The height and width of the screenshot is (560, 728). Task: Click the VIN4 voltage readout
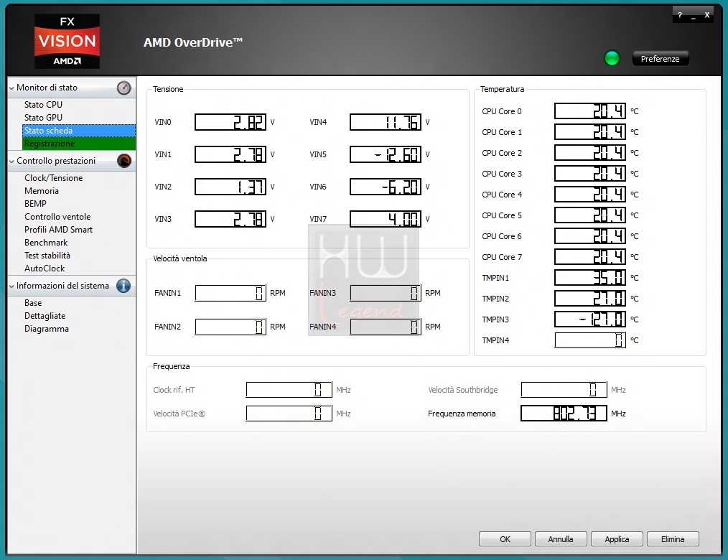(x=386, y=122)
